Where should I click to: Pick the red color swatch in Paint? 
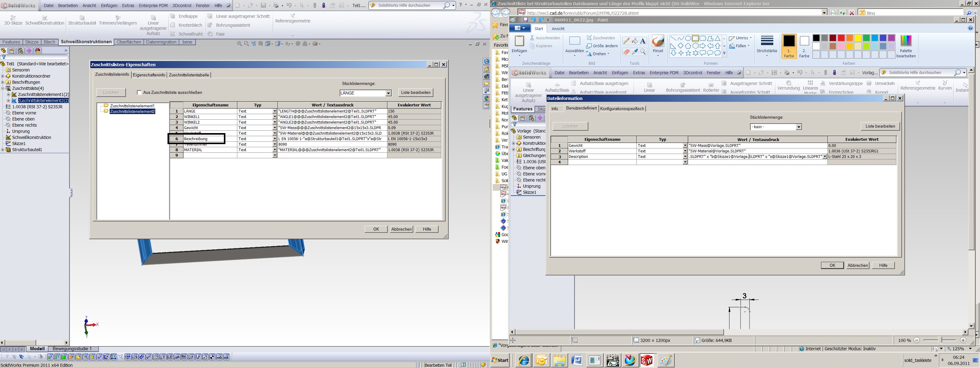point(841,38)
